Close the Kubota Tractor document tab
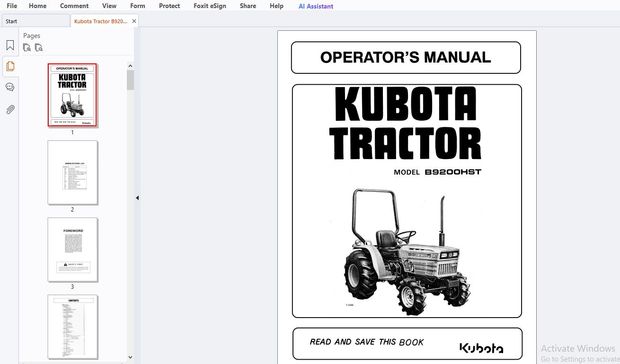The height and width of the screenshot is (364, 620). [134, 21]
